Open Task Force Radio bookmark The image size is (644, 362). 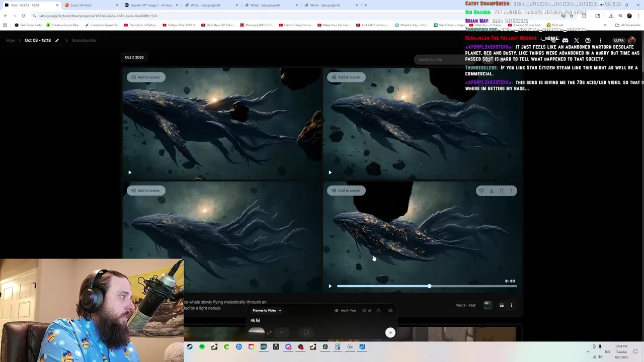(29, 25)
